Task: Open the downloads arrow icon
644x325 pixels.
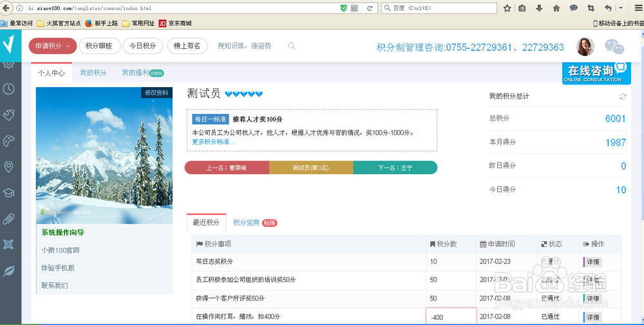Action: [539, 8]
